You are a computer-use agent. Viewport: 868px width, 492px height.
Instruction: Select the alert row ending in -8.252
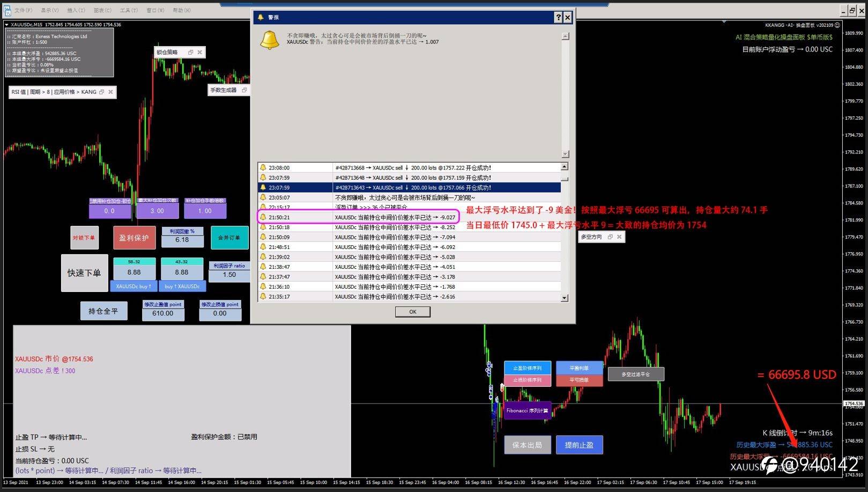click(410, 227)
